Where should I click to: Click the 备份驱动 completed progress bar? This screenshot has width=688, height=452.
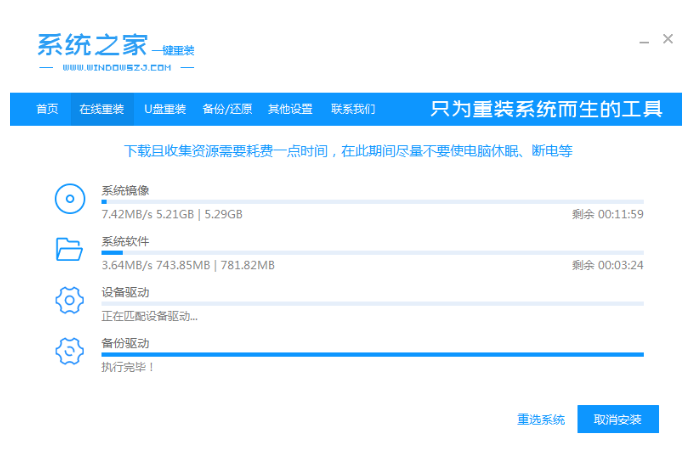[x=373, y=355]
